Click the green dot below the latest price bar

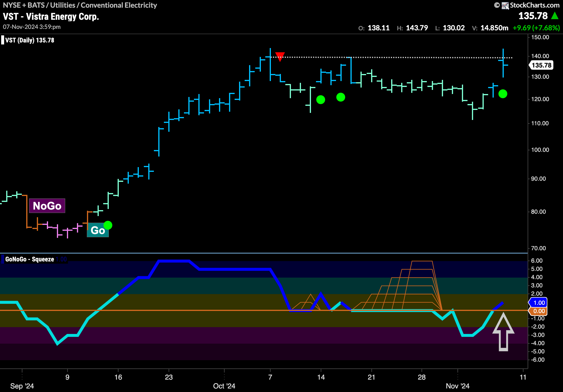click(x=503, y=94)
